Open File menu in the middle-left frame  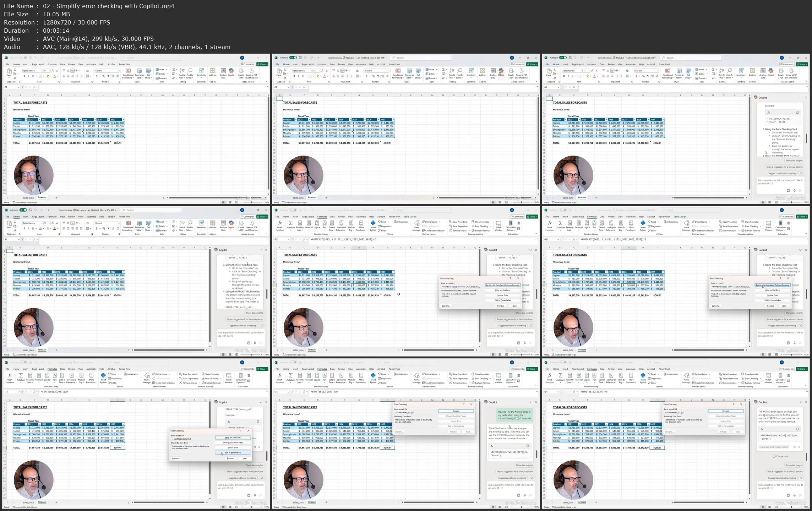click(x=7, y=217)
